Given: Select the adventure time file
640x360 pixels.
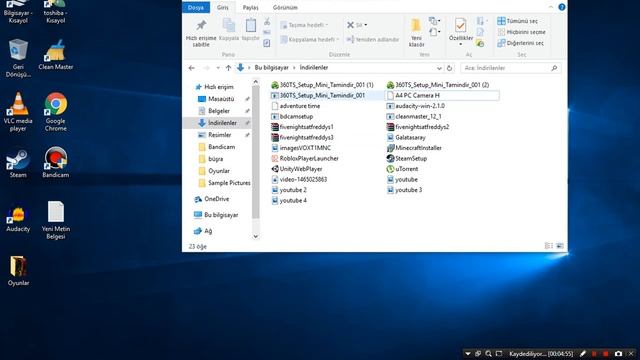Looking at the screenshot, I should point(300,106).
